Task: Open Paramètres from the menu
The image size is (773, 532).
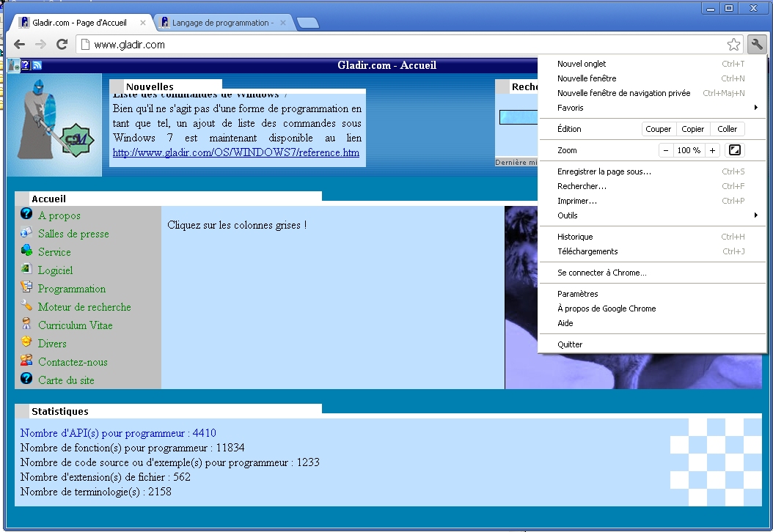Action: (652, 294)
